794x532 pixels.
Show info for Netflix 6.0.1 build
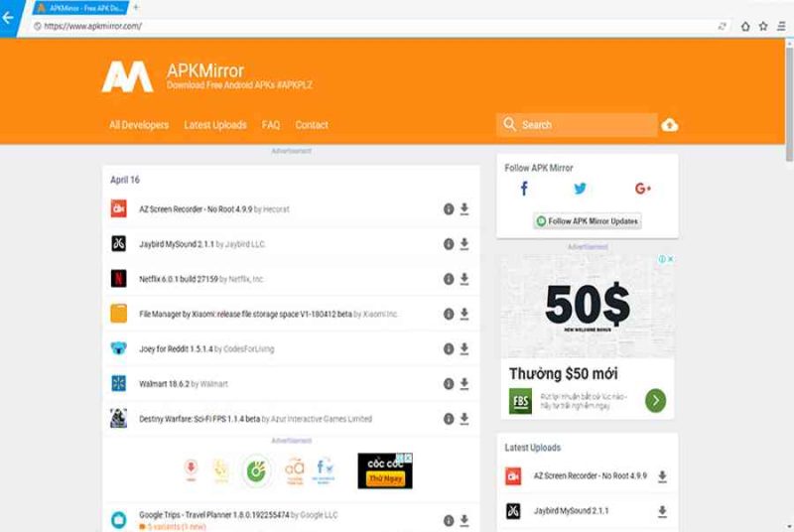[x=449, y=279]
